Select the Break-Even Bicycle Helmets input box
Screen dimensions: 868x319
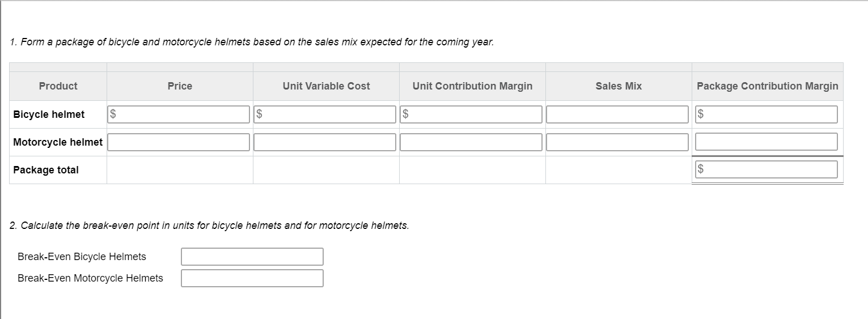[x=252, y=257]
